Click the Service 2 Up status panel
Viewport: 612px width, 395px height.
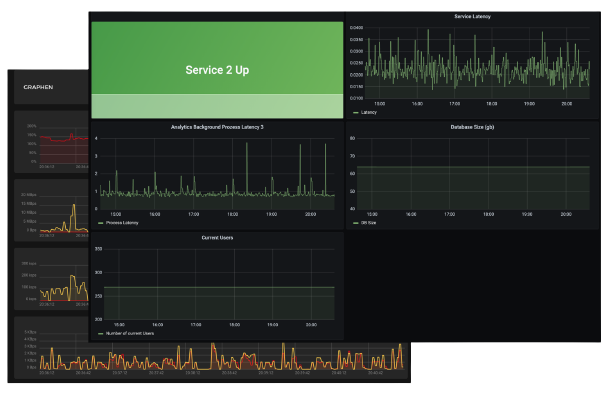[x=217, y=70]
